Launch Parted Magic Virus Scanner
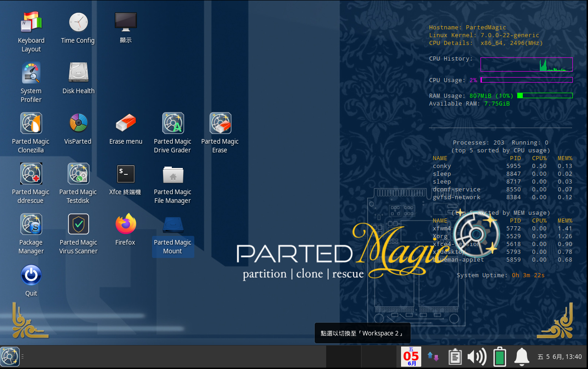The width and height of the screenshot is (588, 369). [x=79, y=224]
